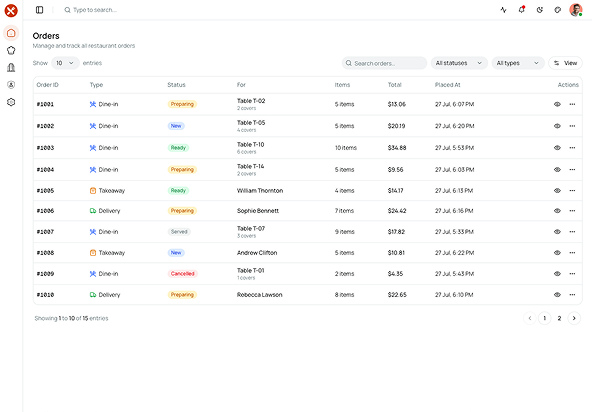Open more actions for order #1003

(x=572, y=148)
